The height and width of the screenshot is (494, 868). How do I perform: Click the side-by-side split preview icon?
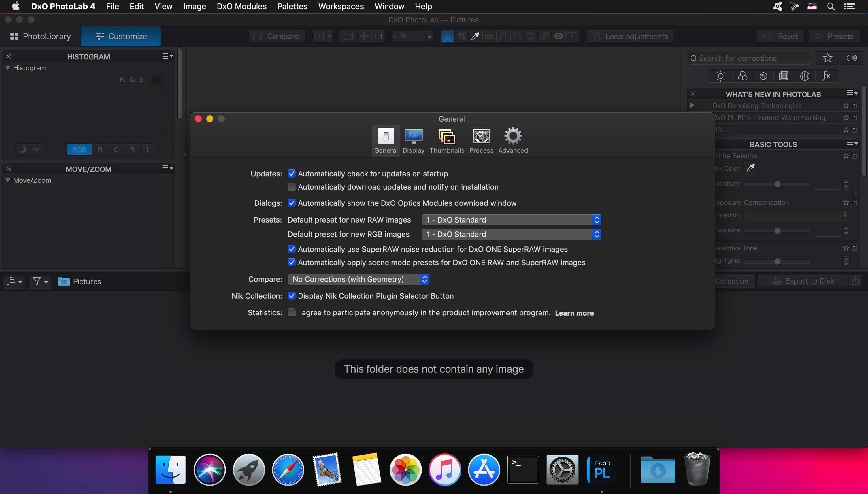[320, 36]
